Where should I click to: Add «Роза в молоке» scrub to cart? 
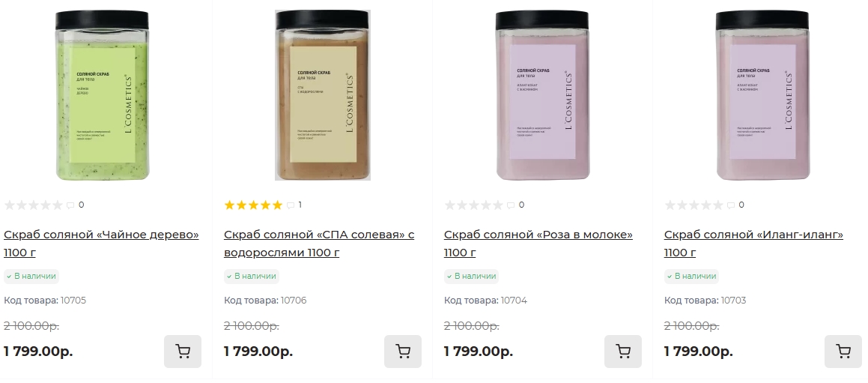(623, 351)
